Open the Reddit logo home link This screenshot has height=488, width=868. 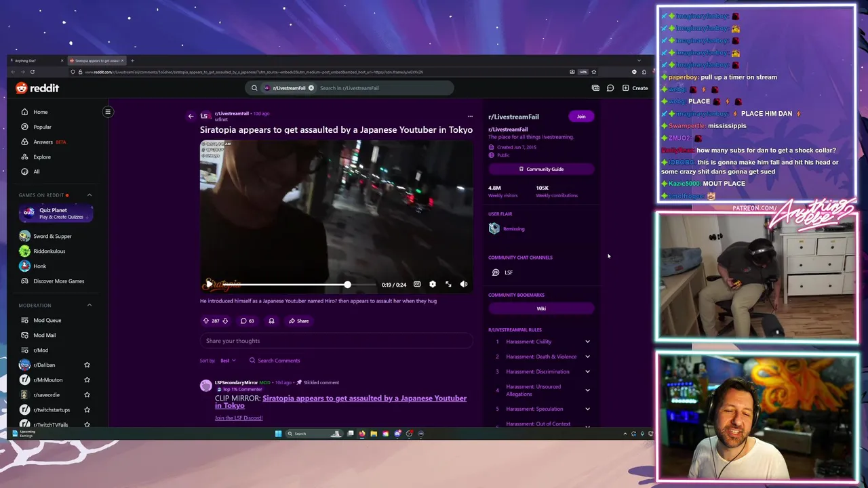click(x=37, y=88)
